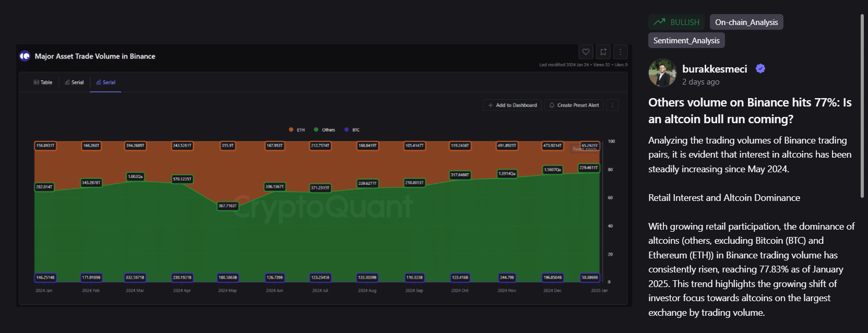Open three-dot menu beside Create Preset Alert

point(612,105)
